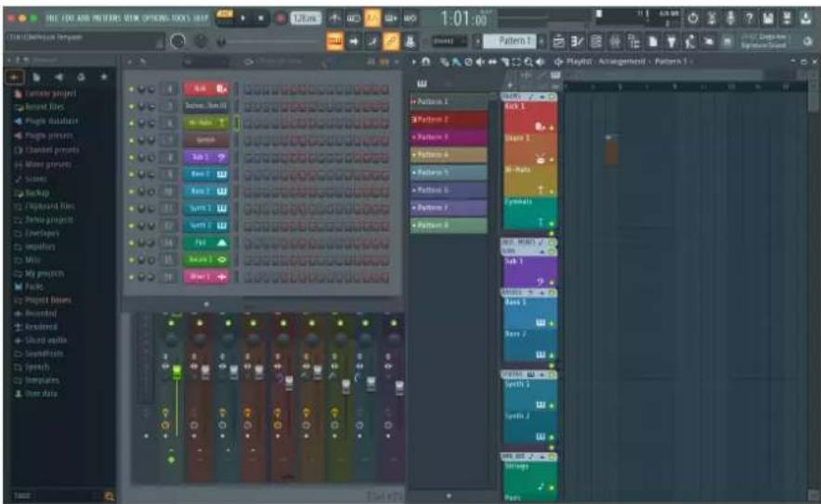Open the VIEW menu
Screen dimensions: 821x504
(132, 19)
